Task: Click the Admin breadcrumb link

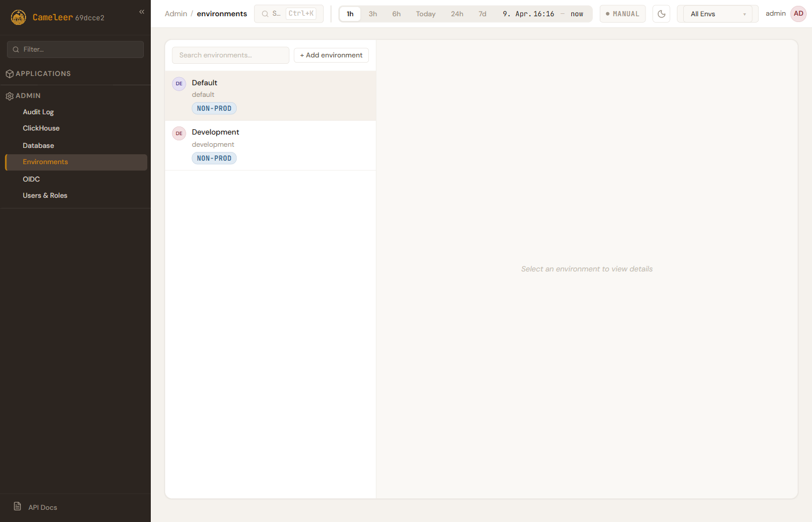Action: [176, 14]
